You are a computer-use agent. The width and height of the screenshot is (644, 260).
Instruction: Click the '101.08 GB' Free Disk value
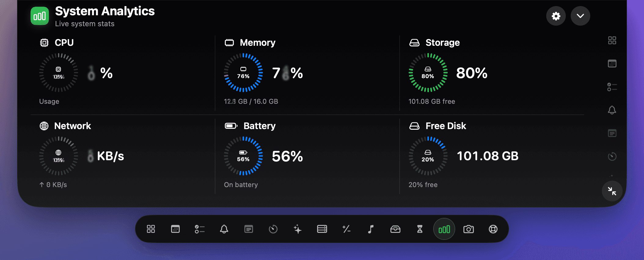(488, 156)
